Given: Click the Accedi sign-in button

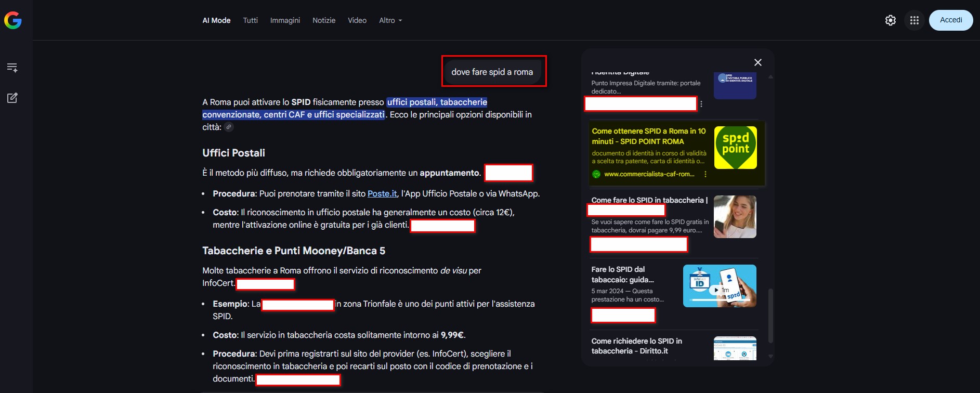Looking at the screenshot, I should click(x=951, y=20).
